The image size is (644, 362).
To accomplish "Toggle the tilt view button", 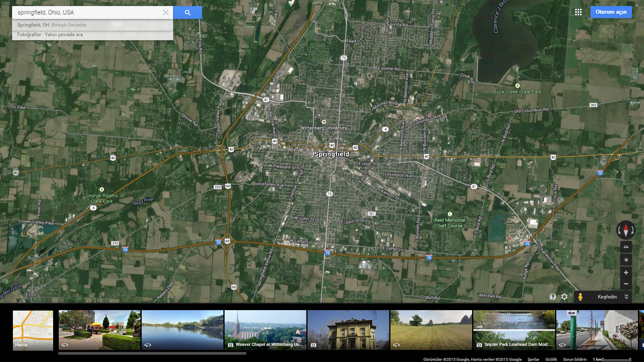I will click(x=626, y=247).
